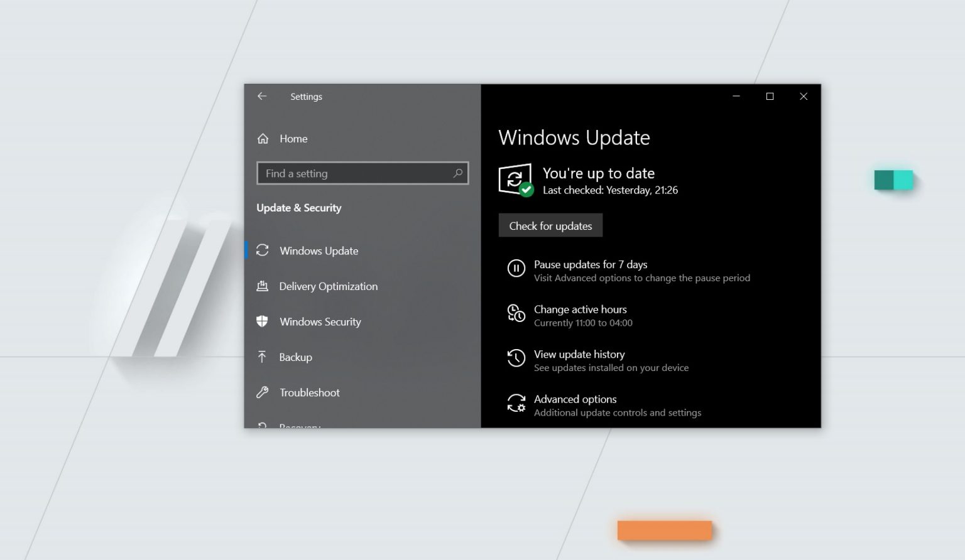Click the pause updates icon
Screen dimensions: 965x560
click(x=516, y=269)
